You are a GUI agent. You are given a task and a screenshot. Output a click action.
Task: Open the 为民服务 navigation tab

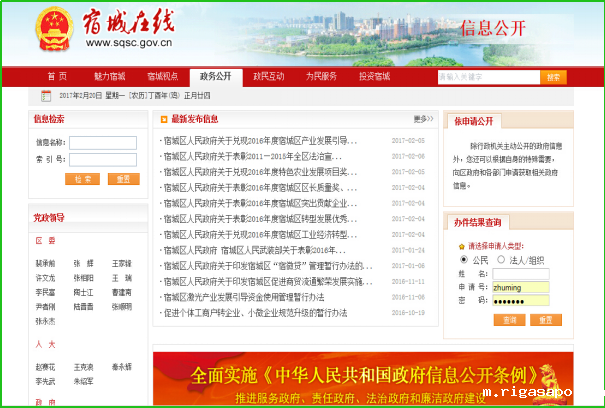321,76
